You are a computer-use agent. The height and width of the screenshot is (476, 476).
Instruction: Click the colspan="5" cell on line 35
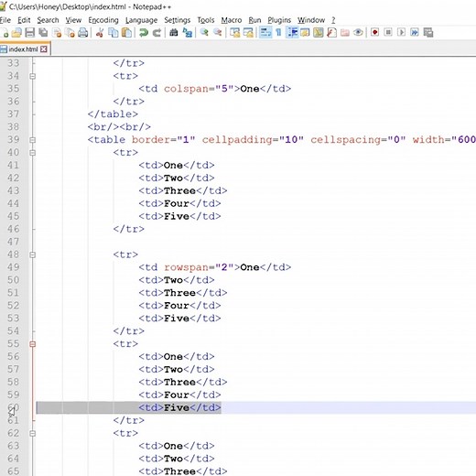215,89
